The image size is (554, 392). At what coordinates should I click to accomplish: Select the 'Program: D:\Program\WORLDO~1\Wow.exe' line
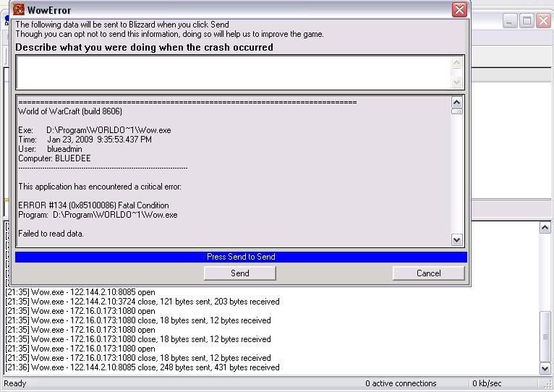point(98,215)
